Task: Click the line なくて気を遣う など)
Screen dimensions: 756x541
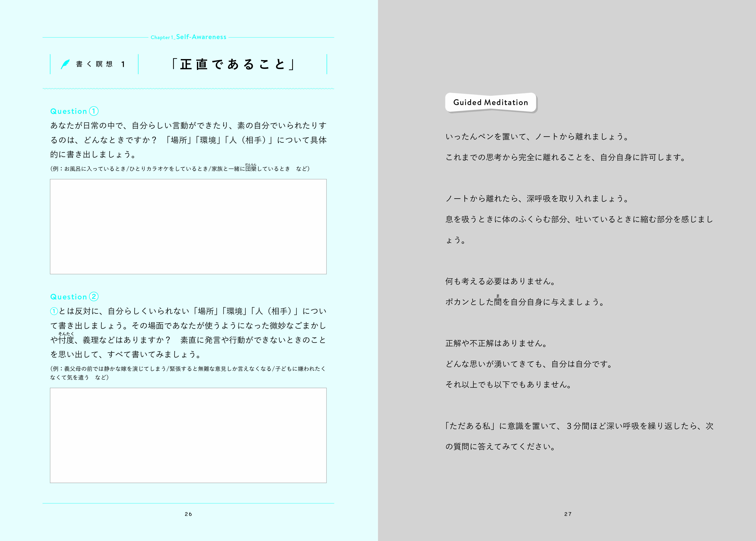Action: point(80,377)
